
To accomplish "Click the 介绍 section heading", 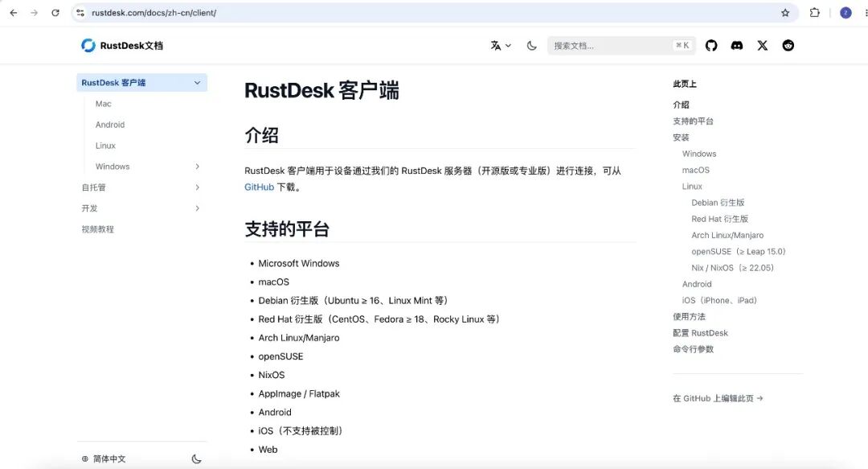I will tap(261, 135).
